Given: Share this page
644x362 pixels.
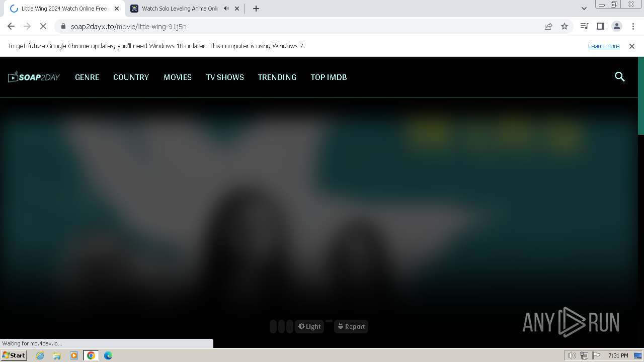Looking at the screenshot, I should pos(548,26).
